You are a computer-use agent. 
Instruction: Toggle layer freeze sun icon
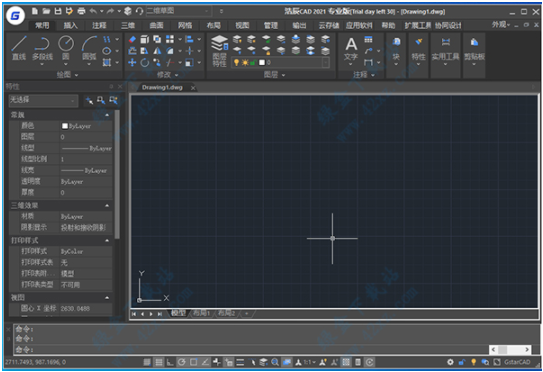click(x=245, y=62)
